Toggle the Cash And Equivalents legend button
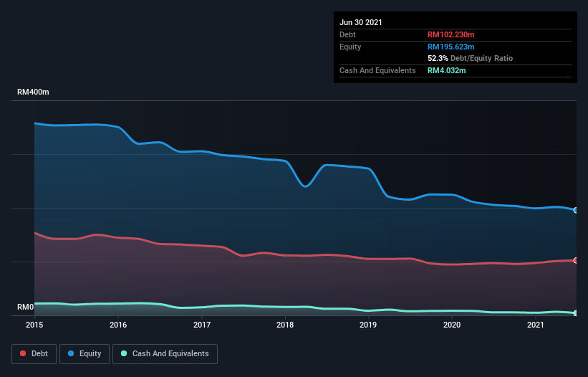This screenshot has width=588, height=377. [x=165, y=354]
